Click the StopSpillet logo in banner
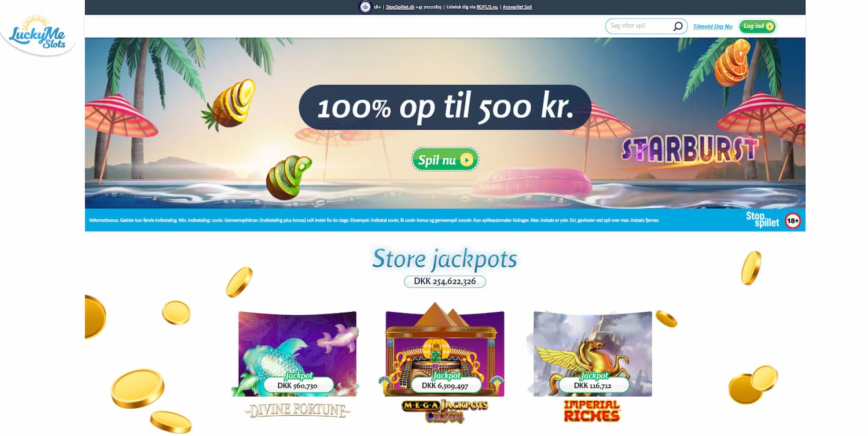 (763, 220)
